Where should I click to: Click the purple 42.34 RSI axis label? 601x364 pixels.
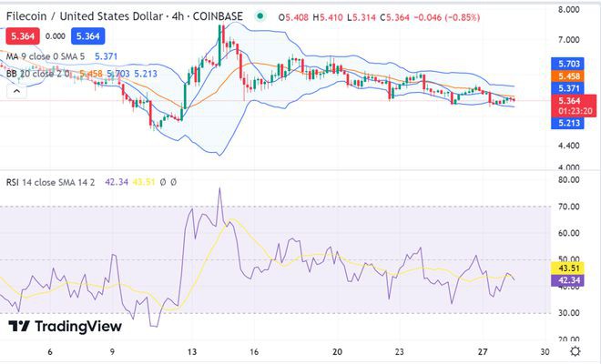point(571,282)
